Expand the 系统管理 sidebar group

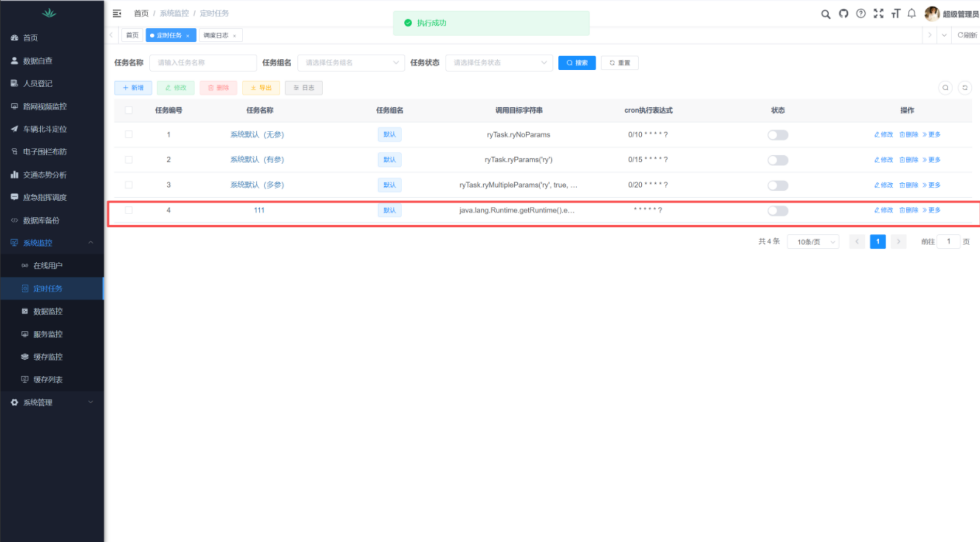(x=52, y=402)
